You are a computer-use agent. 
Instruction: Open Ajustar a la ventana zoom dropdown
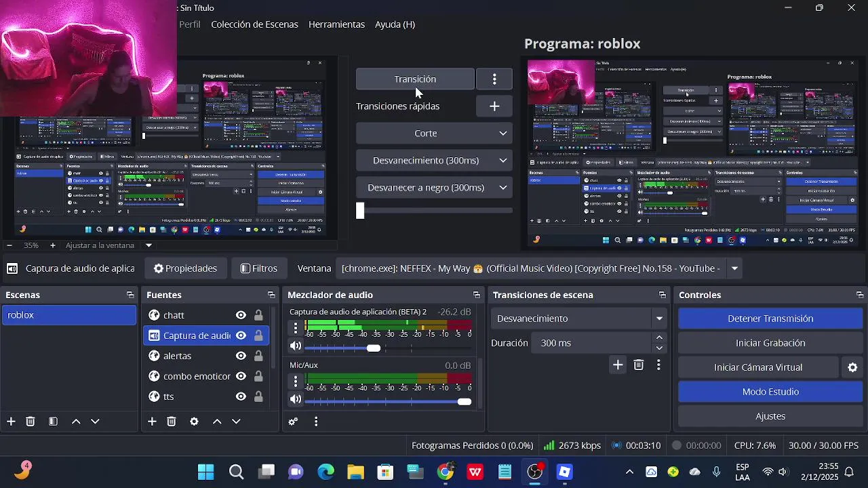(149, 245)
